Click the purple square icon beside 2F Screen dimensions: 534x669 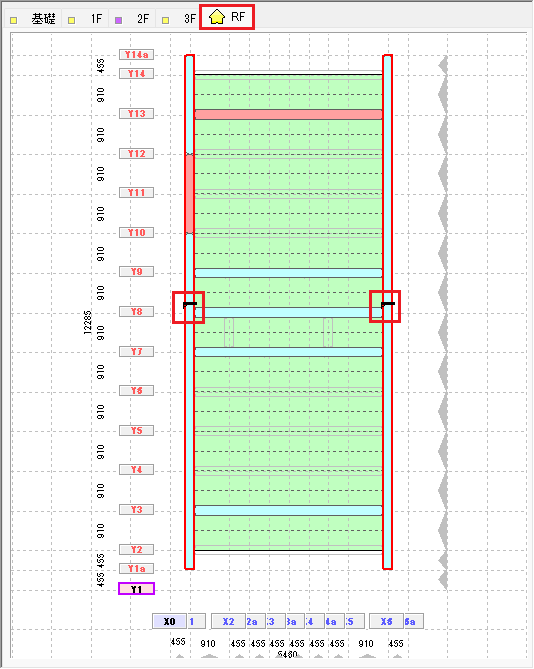(119, 20)
